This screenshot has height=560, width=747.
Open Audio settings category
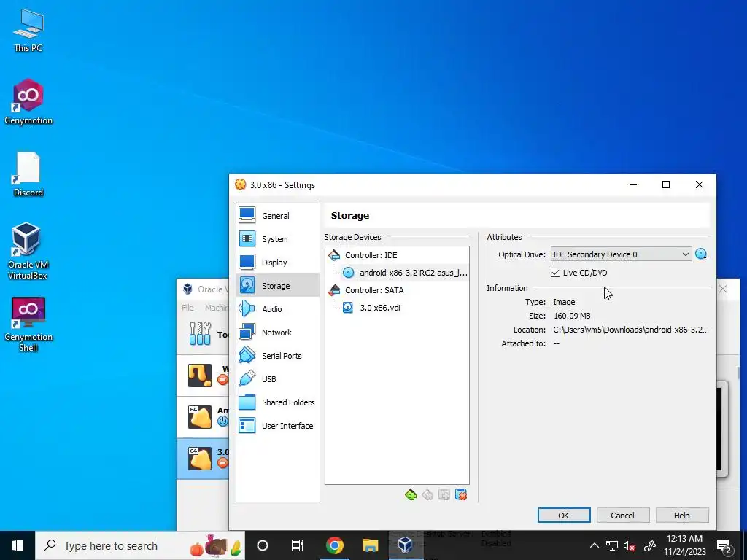point(278,309)
